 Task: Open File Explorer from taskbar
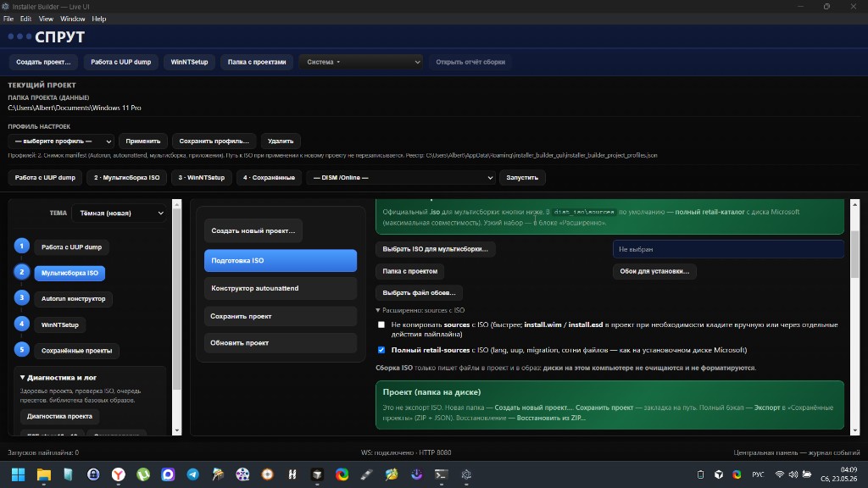tap(44, 474)
